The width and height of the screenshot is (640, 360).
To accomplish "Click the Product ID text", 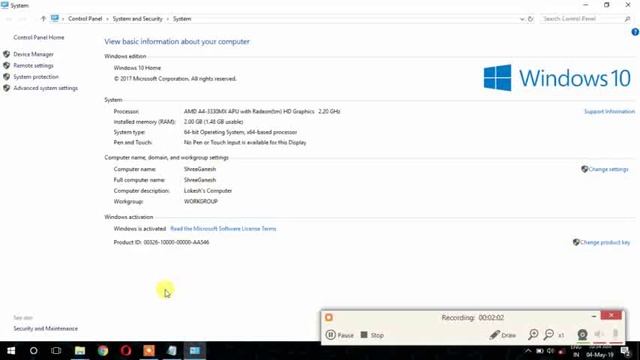I will [161, 242].
